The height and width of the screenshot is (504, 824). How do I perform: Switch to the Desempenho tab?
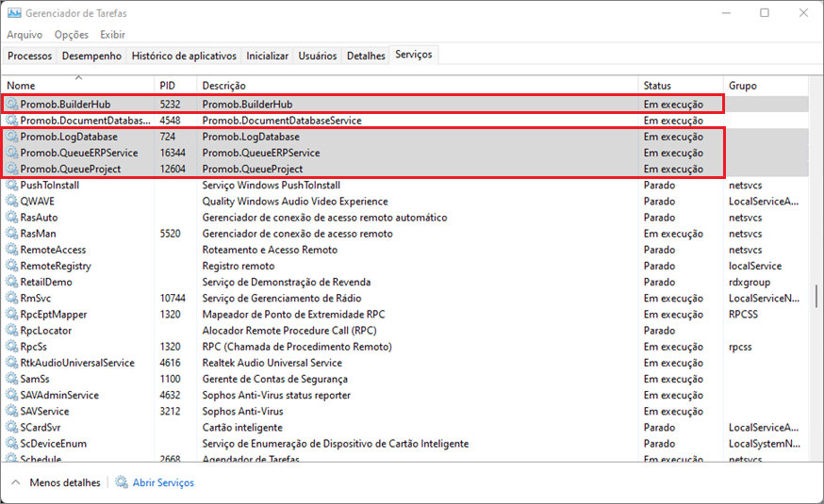point(92,56)
